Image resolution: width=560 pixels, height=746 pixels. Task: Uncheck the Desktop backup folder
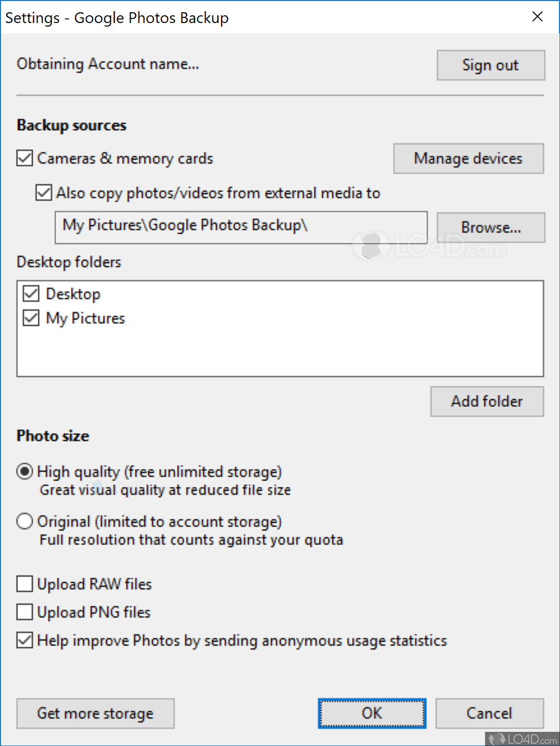click(30, 293)
